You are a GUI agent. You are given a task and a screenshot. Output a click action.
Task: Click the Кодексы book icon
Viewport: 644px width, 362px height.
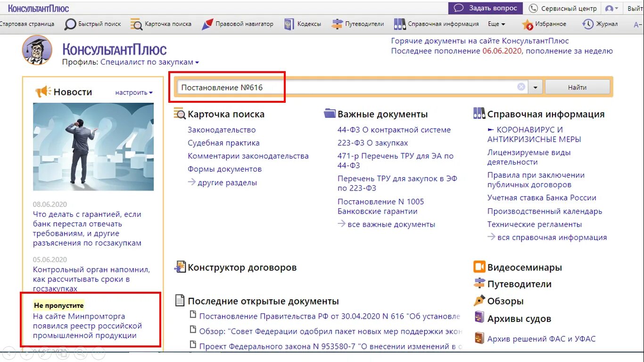[289, 24]
